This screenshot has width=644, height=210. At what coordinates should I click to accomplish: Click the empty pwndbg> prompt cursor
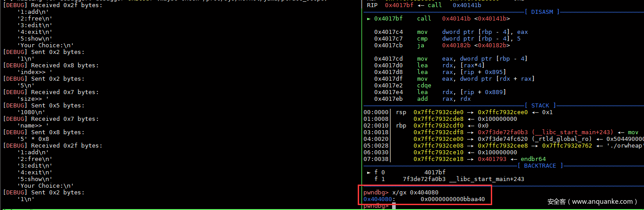(x=394, y=206)
